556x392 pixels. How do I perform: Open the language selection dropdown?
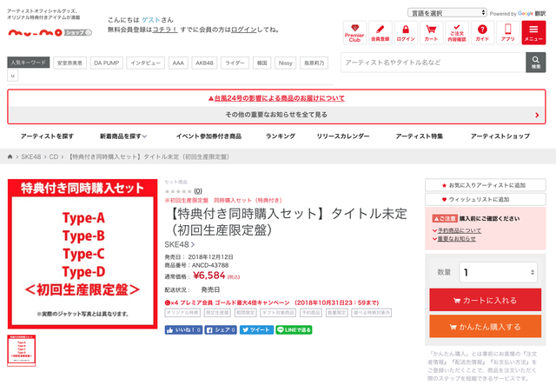pos(447,13)
